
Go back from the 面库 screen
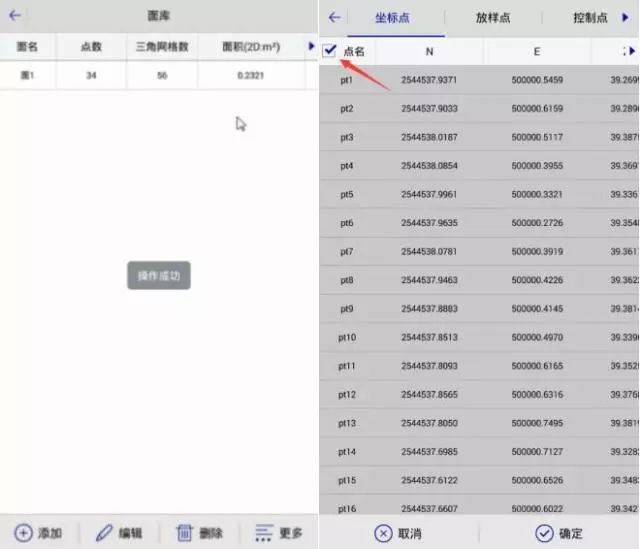(15, 16)
